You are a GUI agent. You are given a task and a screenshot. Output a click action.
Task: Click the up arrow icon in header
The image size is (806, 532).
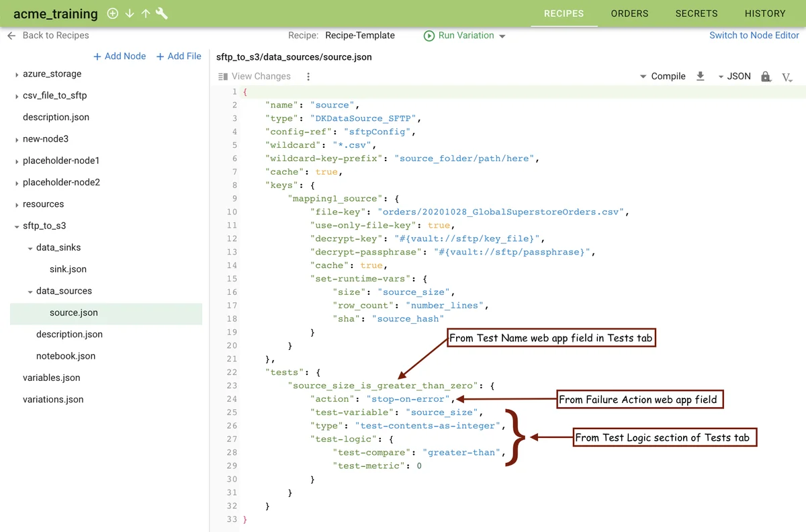(145, 13)
